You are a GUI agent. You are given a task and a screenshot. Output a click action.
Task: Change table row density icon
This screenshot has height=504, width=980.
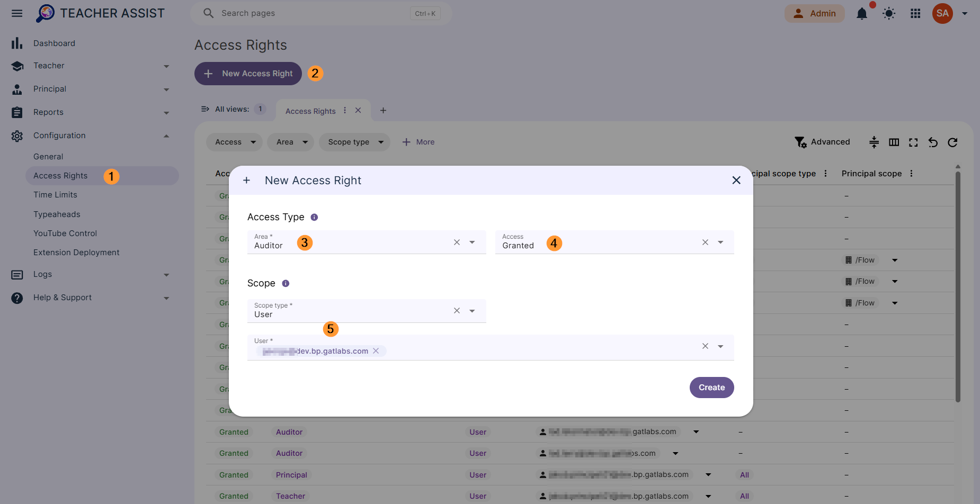tap(874, 142)
